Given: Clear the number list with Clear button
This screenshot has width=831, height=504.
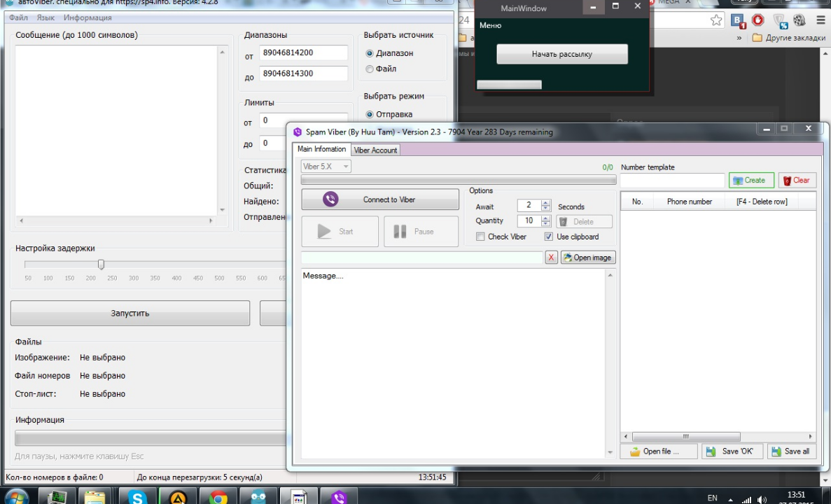Looking at the screenshot, I should [797, 181].
